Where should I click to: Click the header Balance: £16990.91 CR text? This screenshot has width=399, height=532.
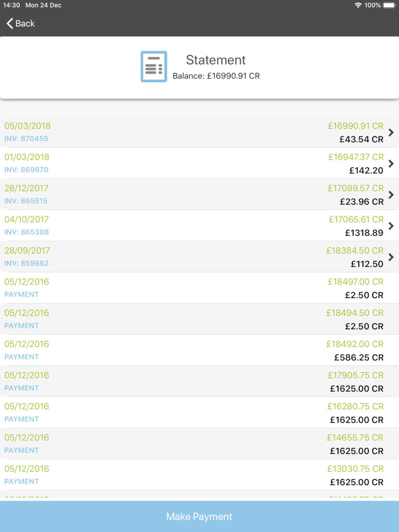(216, 76)
